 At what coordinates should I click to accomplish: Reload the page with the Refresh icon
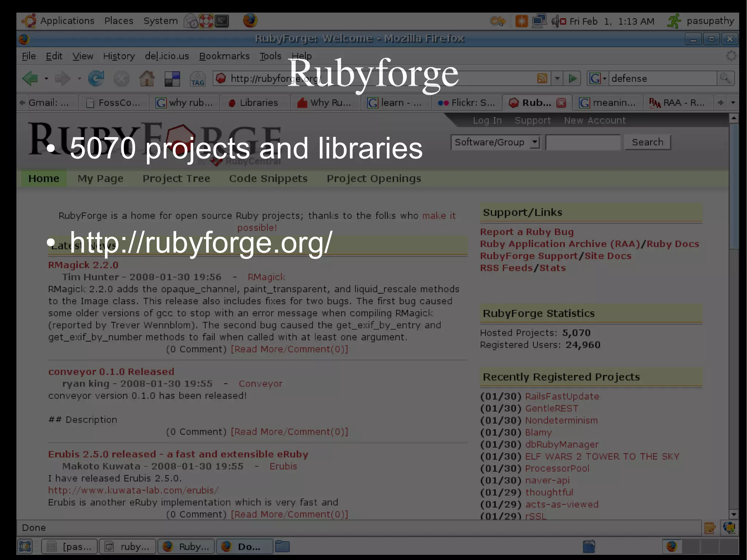[96, 78]
